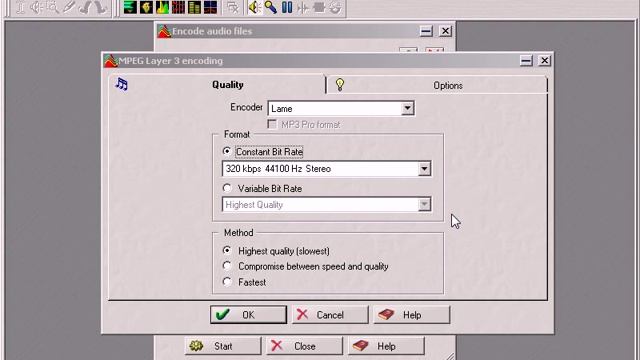The height and width of the screenshot is (360, 640).
Task: Click the Format group label
Action: point(237,134)
